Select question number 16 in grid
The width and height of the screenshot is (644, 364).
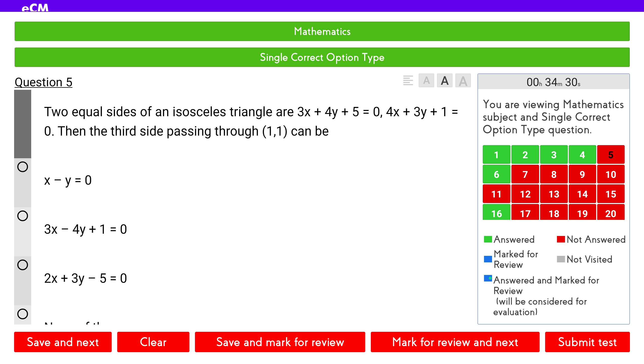coord(497,214)
